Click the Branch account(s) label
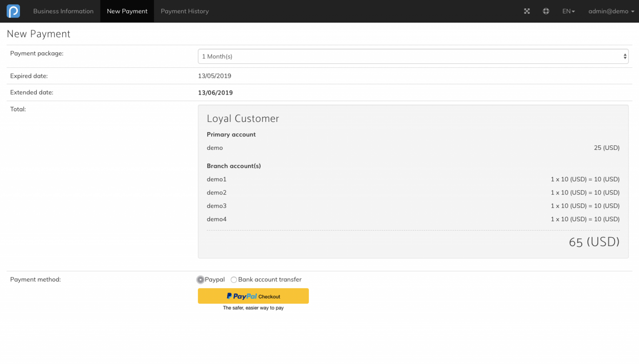Viewport: 639px width, 364px height. pyautogui.click(x=234, y=166)
